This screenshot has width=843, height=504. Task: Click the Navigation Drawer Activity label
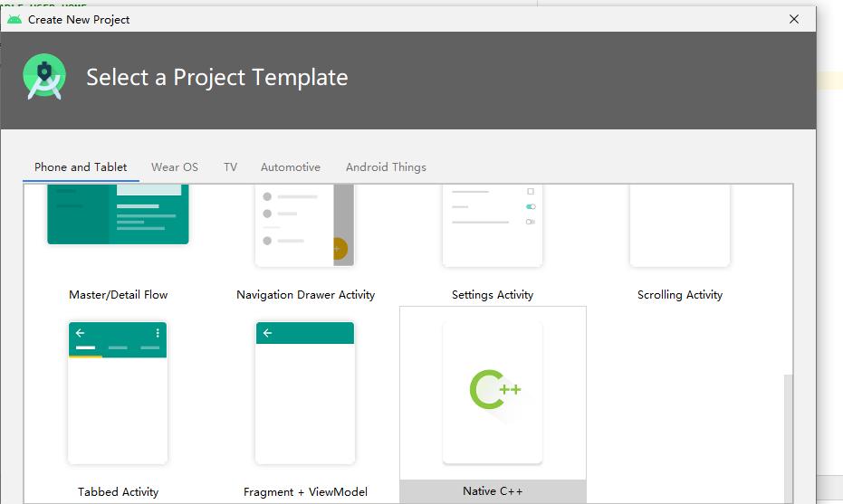click(x=305, y=294)
